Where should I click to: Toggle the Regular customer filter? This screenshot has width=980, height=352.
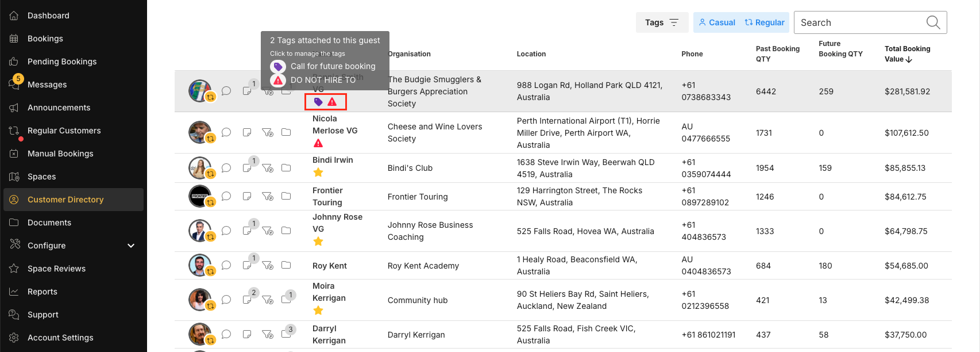coord(765,22)
